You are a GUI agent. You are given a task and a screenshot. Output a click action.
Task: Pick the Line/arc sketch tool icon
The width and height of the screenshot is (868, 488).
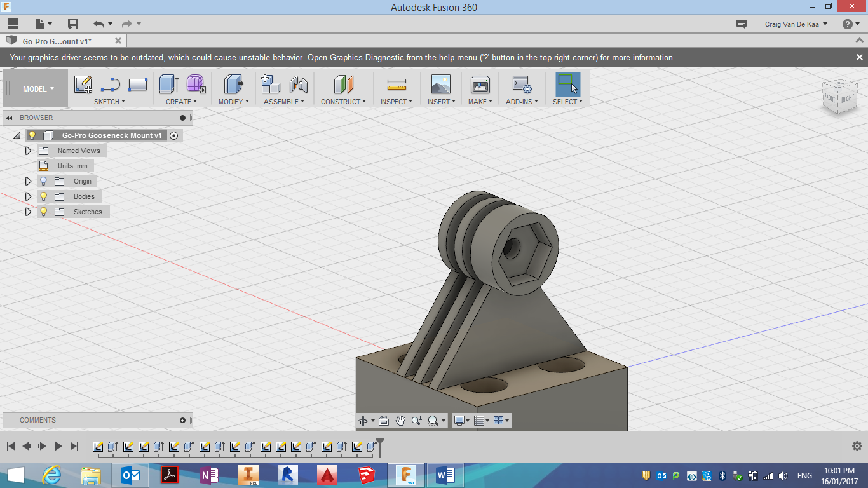point(111,85)
